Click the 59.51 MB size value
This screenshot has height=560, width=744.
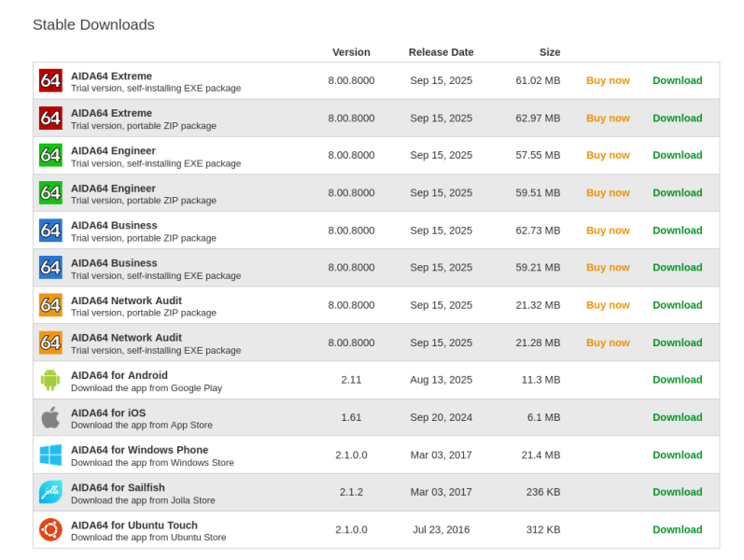538,192
